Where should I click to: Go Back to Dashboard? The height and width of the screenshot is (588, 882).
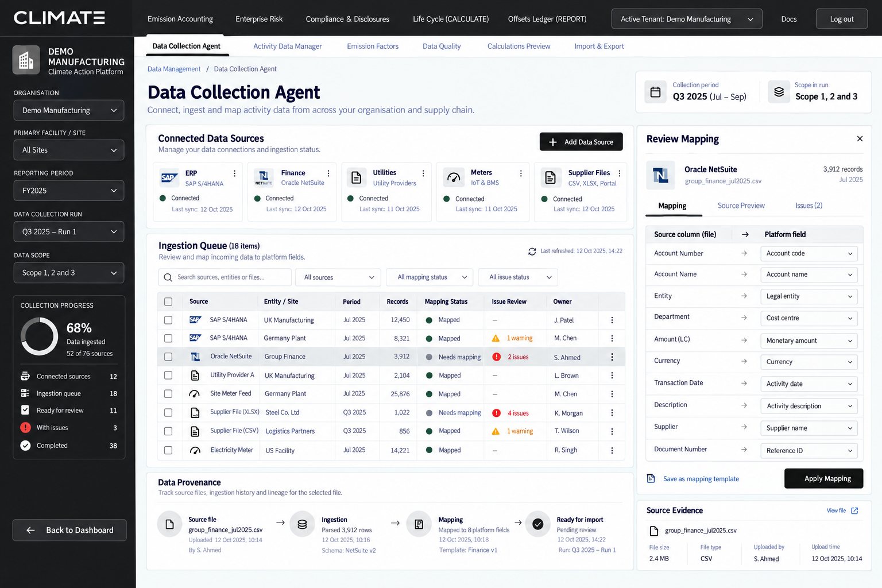click(x=69, y=530)
